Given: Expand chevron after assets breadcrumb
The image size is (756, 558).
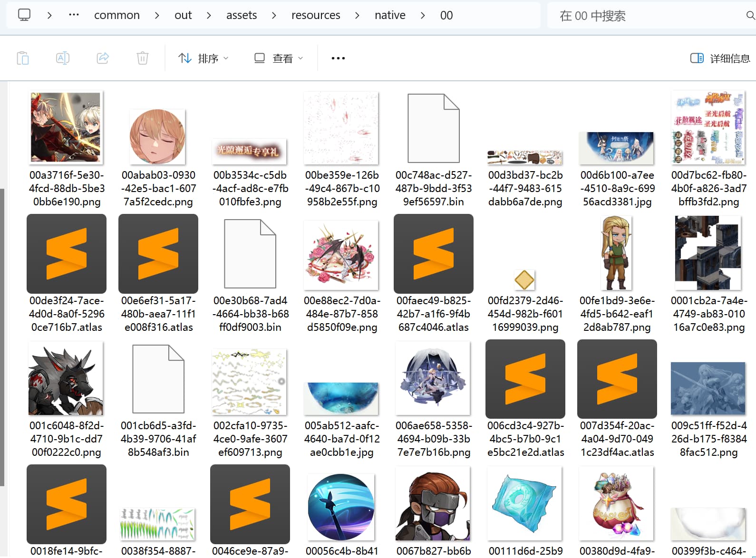Looking at the screenshot, I should (x=274, y=15).
